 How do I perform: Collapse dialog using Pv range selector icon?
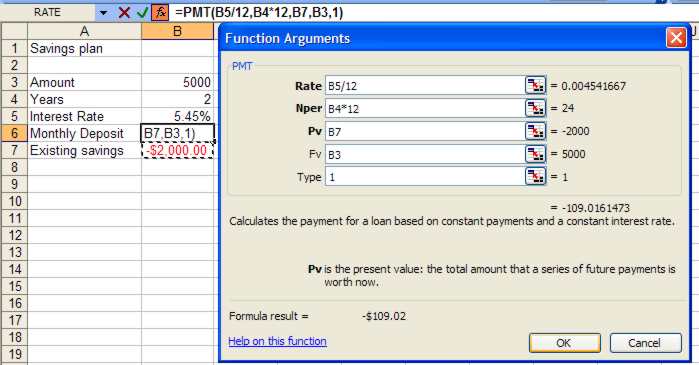click(x=535, y=131)
